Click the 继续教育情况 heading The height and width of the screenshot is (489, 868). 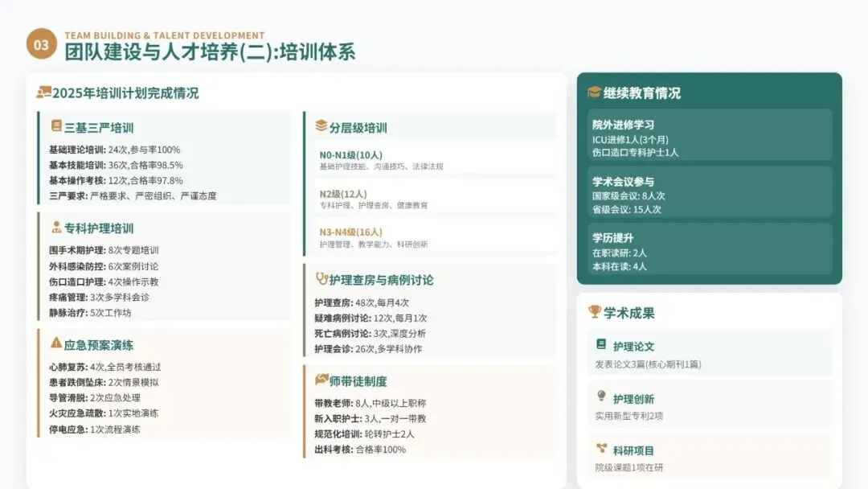(642, 93)
